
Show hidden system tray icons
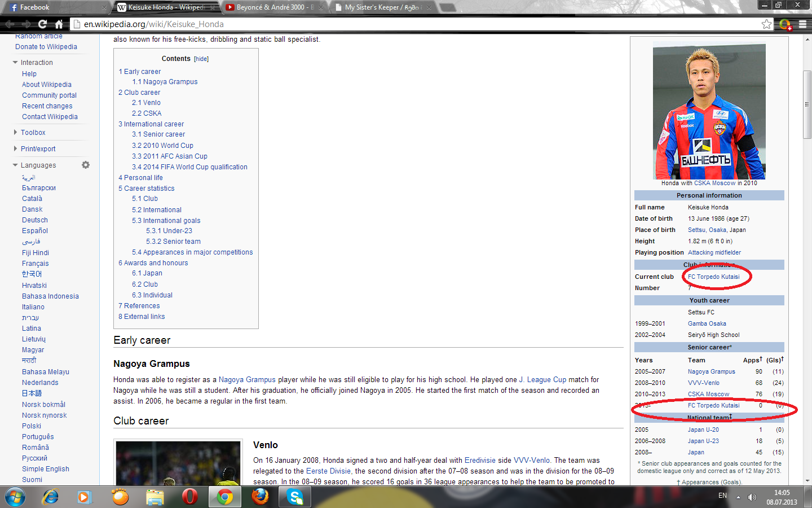point(738,497)
